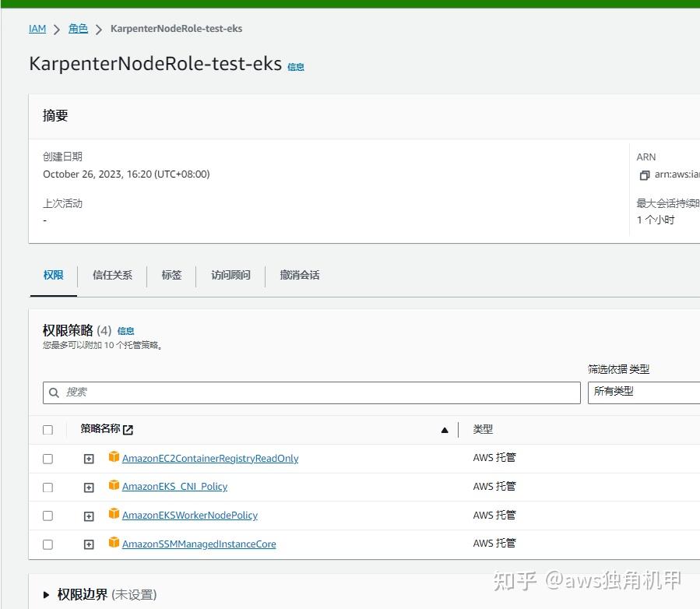Click the policy icon beside AmazonEC2ContainerRegistryReadOnly
This screenshot has width=700, height=609.
[x=114, y=458]
